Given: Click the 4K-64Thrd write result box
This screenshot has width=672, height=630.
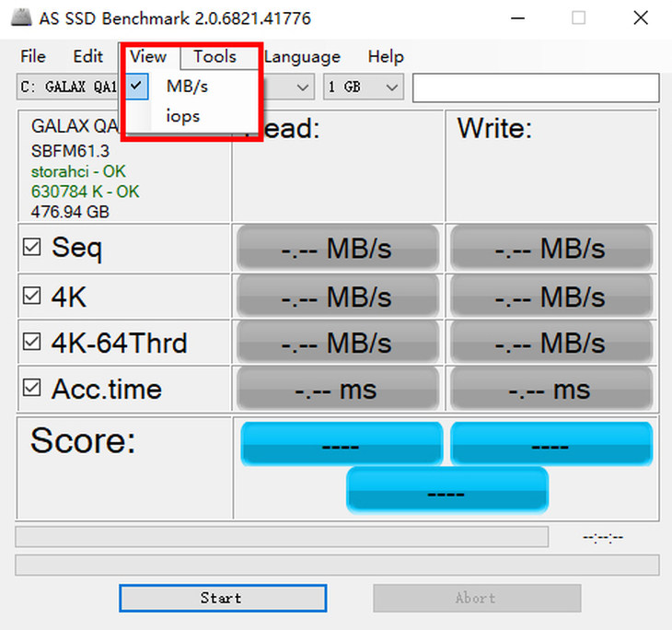Looking at the screenshot, I should pos(551,343).
